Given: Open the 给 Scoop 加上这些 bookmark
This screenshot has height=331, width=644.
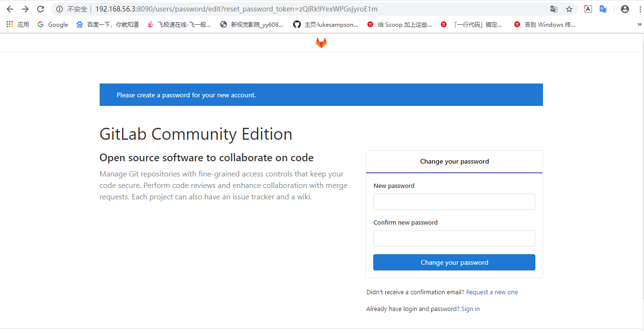Looking at the screenshot, I should point(399,24).
